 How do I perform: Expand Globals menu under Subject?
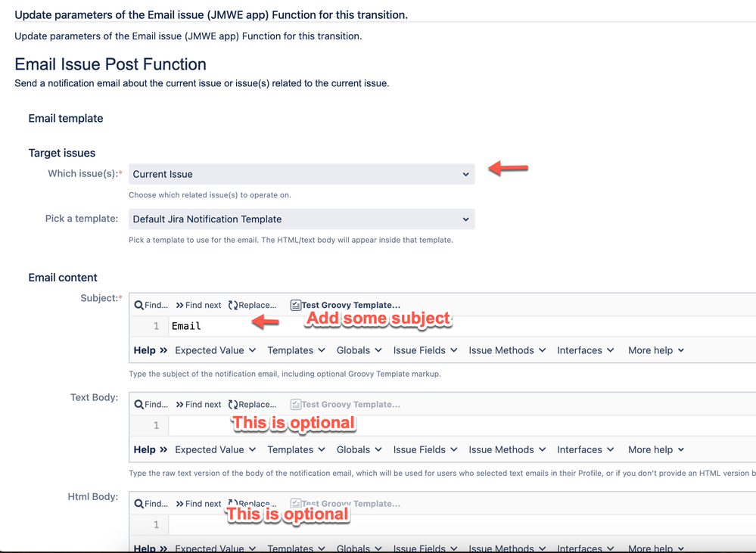pyautogui.click(x=359, y=350)
